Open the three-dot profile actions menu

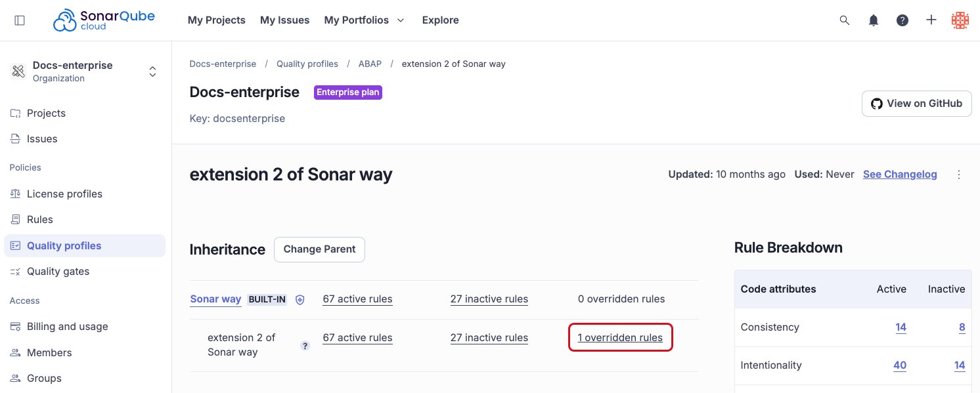[x=959, y=175]
